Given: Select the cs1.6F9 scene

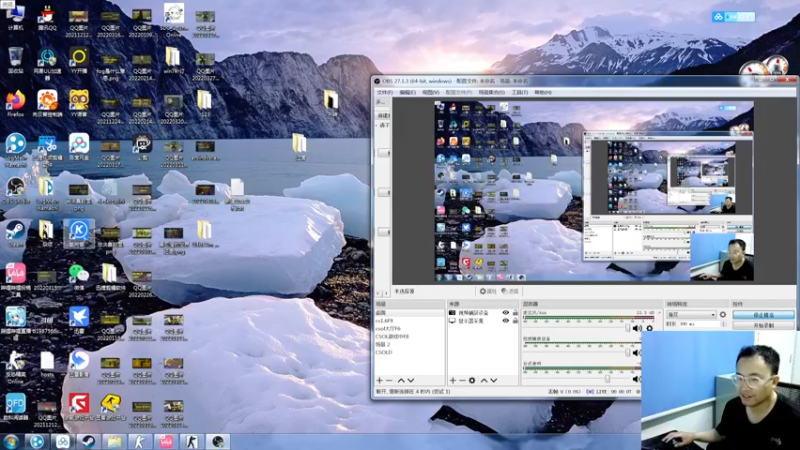Looking at the screenshot, I should pyautogui.click(x=409, y=321).
